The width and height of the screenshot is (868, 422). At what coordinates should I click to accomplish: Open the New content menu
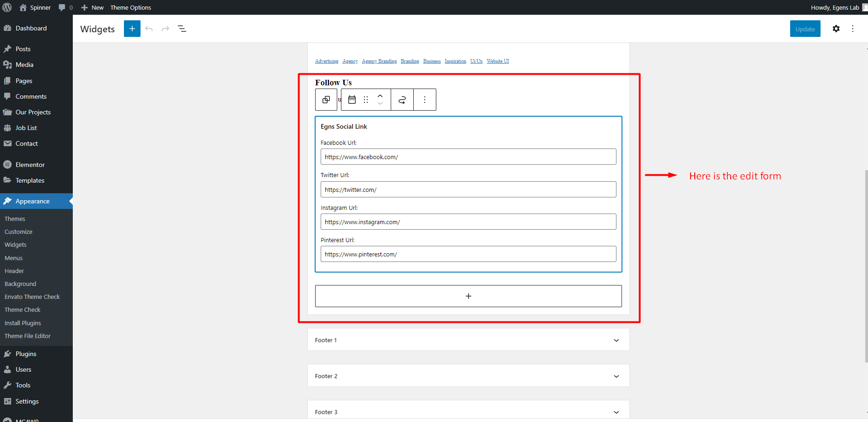(x=92, y=7)
